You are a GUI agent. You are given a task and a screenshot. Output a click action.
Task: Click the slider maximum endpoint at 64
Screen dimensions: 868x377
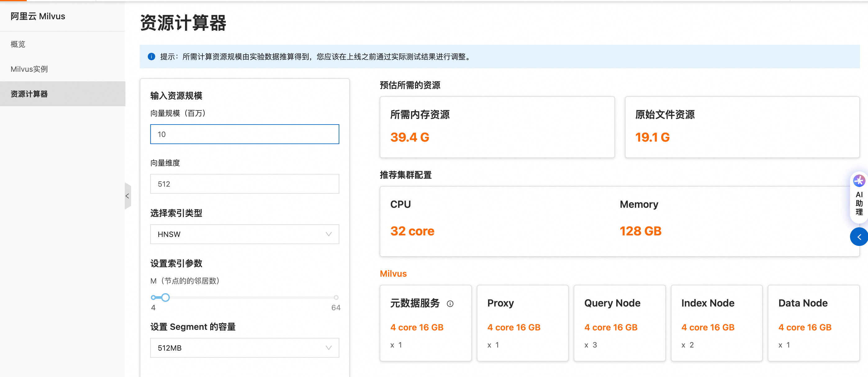[x=336, y=298]
